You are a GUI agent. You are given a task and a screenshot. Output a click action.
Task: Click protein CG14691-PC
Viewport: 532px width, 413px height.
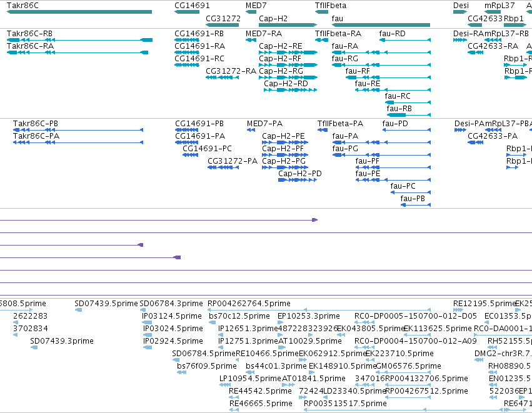pyautogui.click(x=207, y=149)
